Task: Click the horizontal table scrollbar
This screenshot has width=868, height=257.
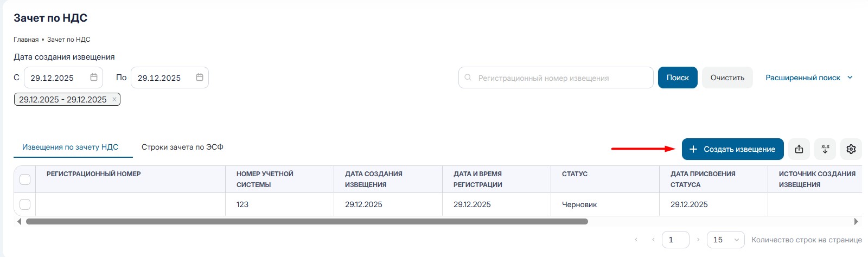Action: click(307, 221)
